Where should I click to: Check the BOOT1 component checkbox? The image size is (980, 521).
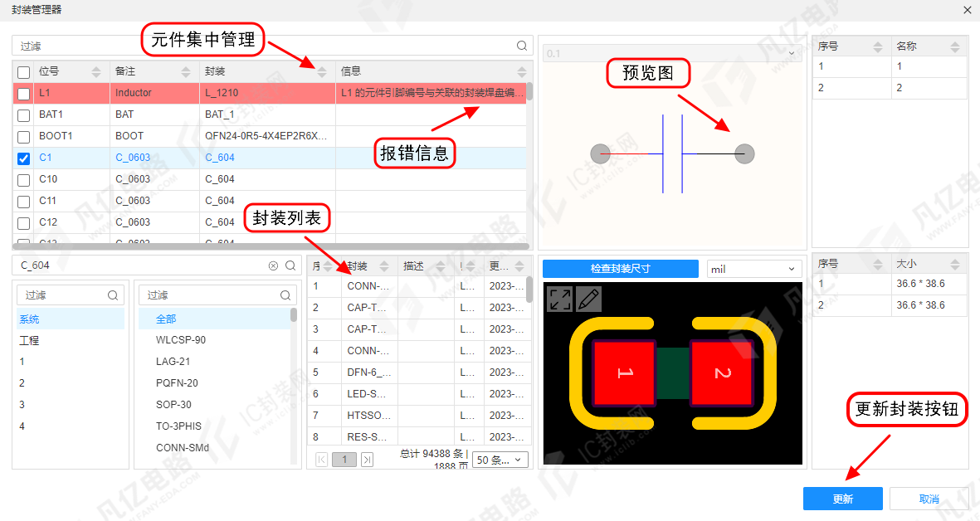24,137
